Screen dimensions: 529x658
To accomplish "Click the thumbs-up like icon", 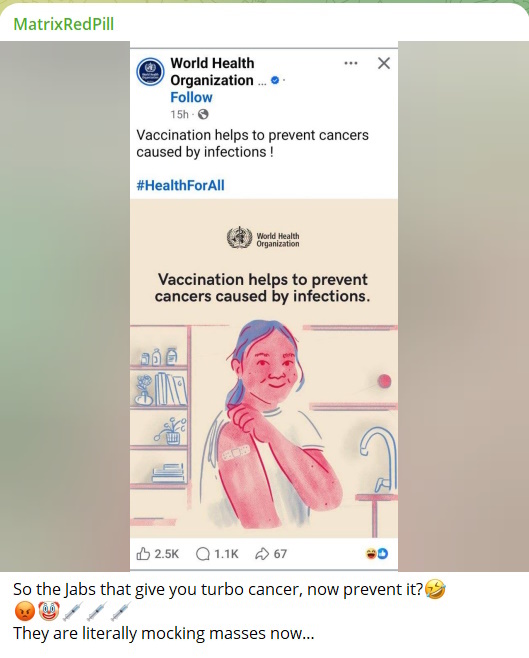I will (x=143, y=554).
